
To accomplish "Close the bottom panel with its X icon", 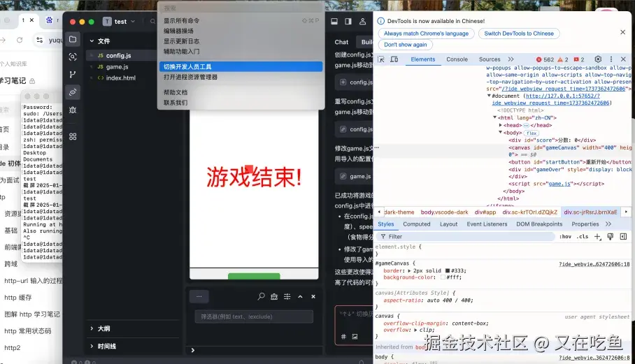I will click(x=313, y=296).
